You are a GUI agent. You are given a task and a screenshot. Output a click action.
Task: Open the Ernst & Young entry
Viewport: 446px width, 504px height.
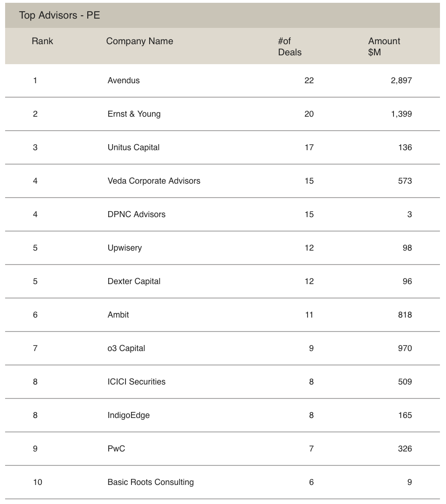click(134, 114)
